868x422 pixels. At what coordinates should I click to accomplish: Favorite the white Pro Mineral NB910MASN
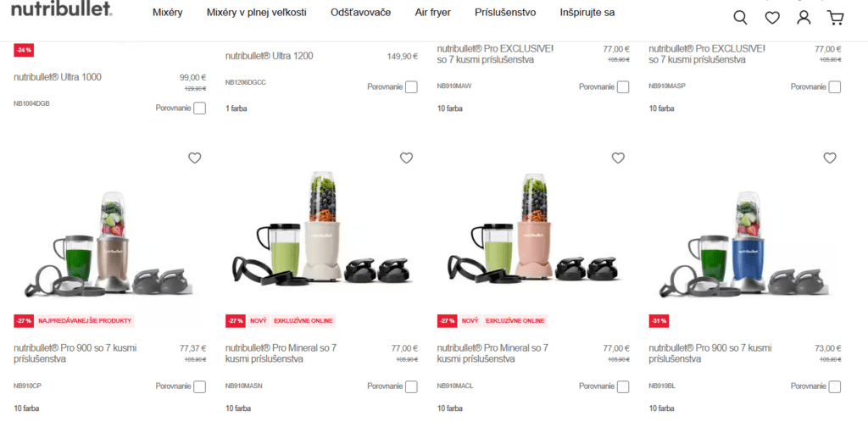click(x=406, y=158)
